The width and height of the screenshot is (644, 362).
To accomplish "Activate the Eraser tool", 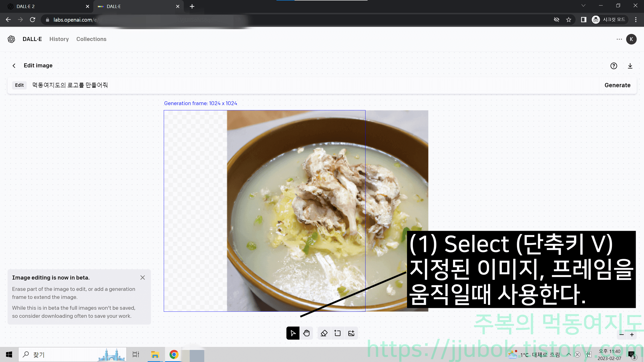I will (x=324, y=333).
